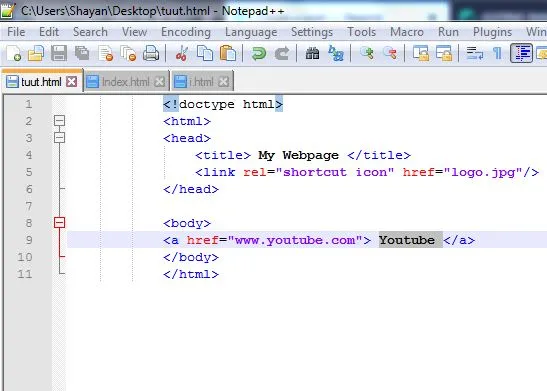Click the closing </body> tag
Viewport: 547px width, 391px height.
191,257
